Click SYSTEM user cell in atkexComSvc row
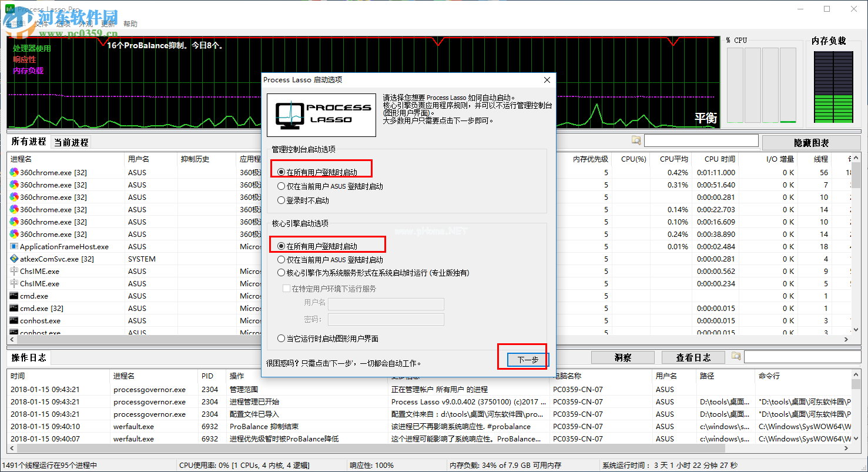Screen dimensions: 868x472 pos(142,259)
